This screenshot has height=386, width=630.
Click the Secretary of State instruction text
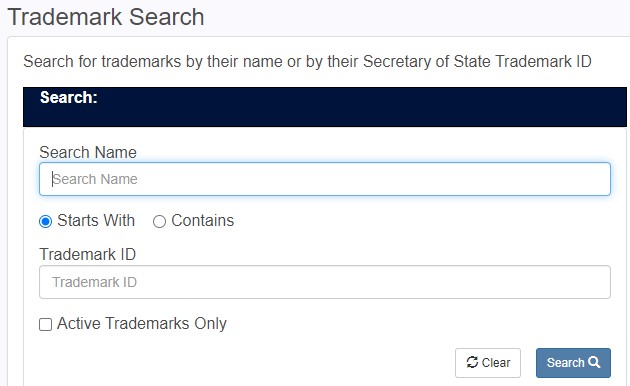click(307, 62)
